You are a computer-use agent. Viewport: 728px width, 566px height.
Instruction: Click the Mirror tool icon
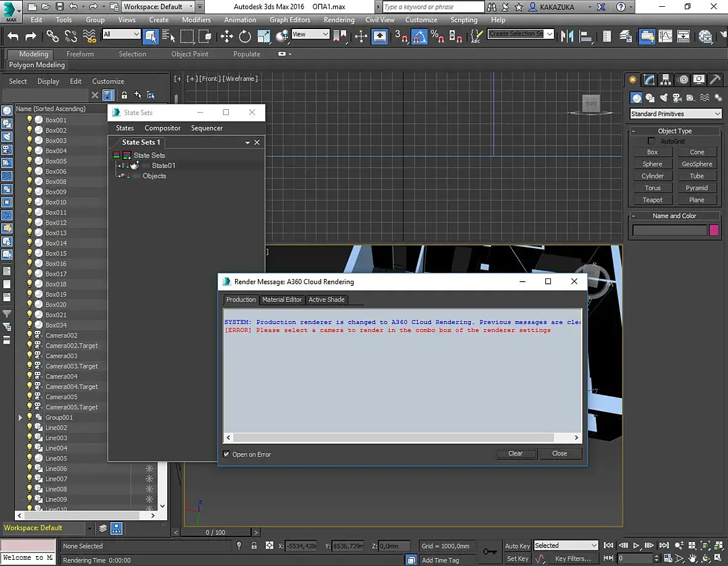(x=566, y=36)
